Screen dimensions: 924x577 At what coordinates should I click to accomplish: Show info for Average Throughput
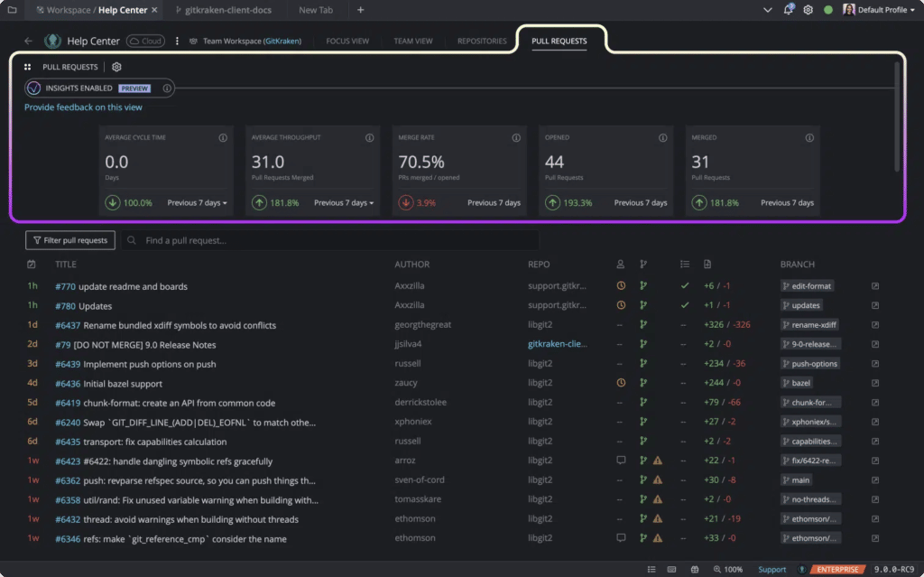pyautogui.click(x=369, y=138)
